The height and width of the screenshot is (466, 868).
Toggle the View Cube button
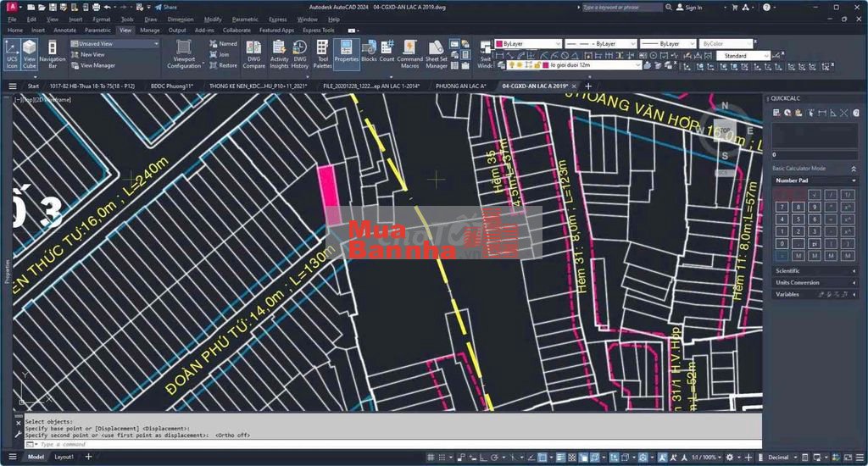[30, 53]
